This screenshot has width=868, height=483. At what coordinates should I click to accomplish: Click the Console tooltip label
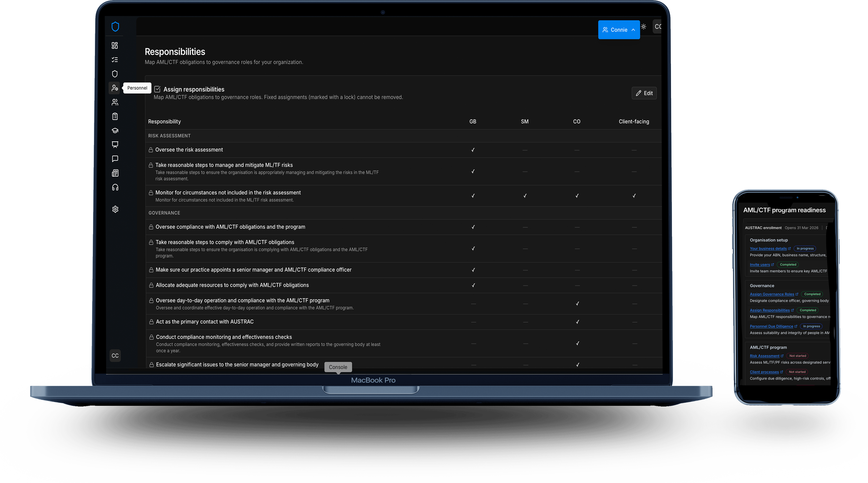pyautogui.click(x=338, y=367)
